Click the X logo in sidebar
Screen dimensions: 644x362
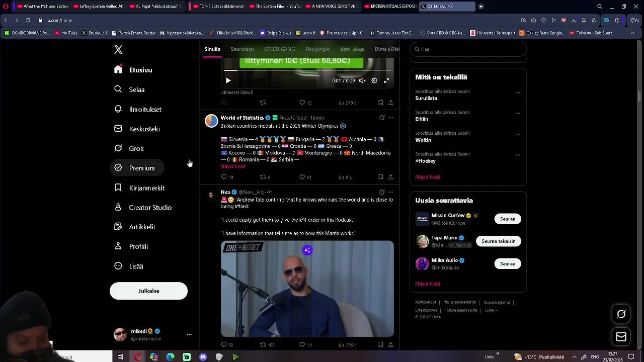(x=118, y=49)
